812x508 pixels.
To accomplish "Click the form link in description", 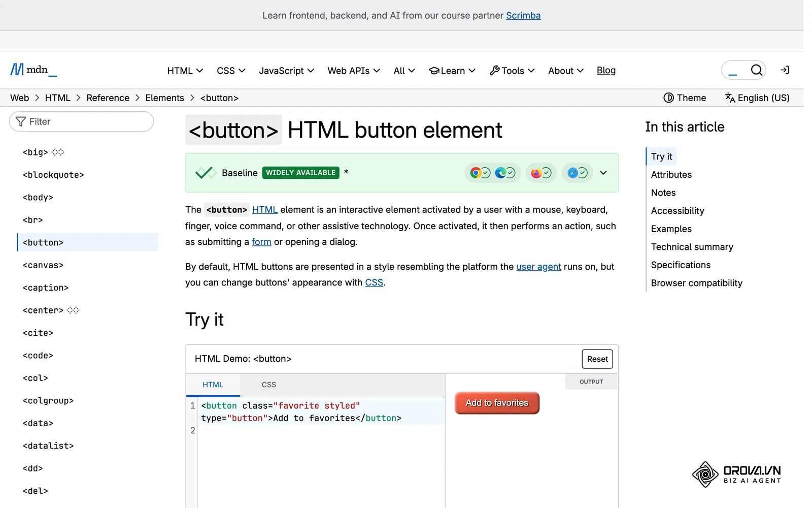I will (261, 242).
